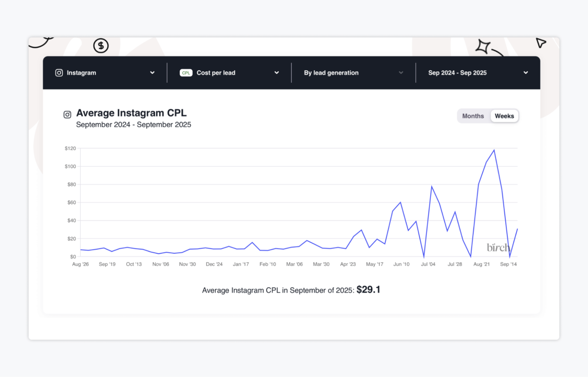Expand the Instagram platform dropdown chevron

152,73
